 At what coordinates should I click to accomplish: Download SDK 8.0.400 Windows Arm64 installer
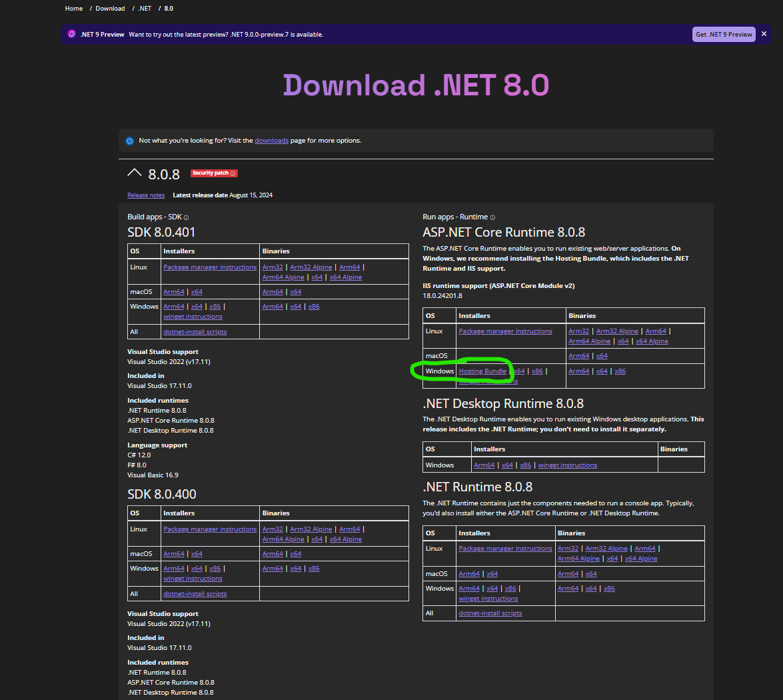coord(174,569)
